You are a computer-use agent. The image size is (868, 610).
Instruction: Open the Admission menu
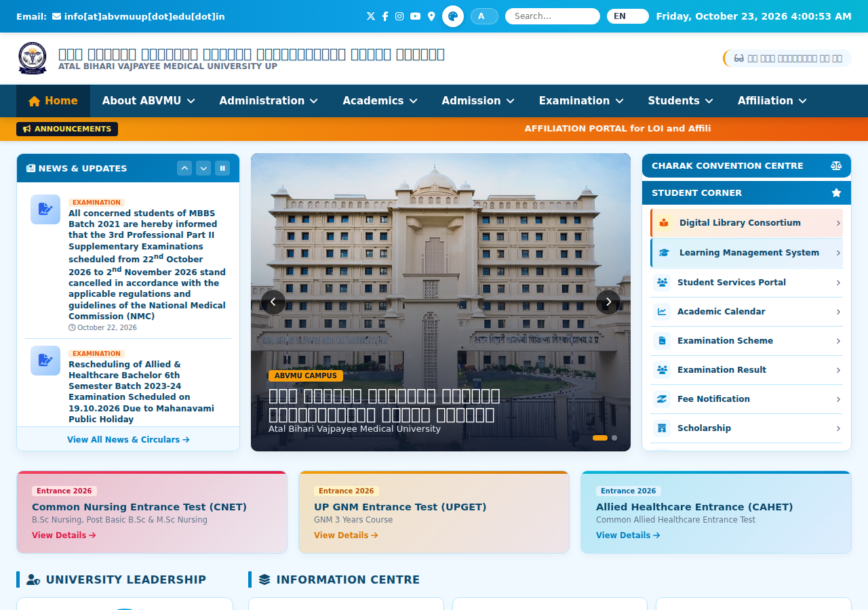478,101
